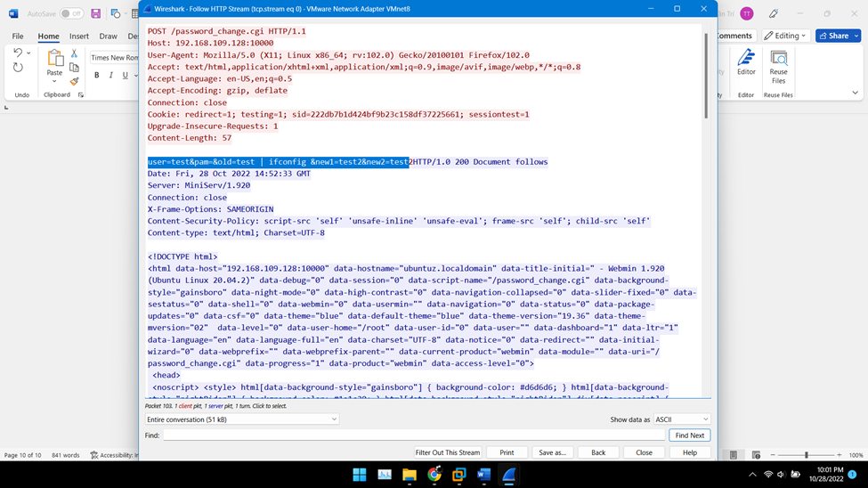The height and width of the screenshot is (488, 868).
Task: Click the Back button in Wireshark dialog
Action: 598,452
